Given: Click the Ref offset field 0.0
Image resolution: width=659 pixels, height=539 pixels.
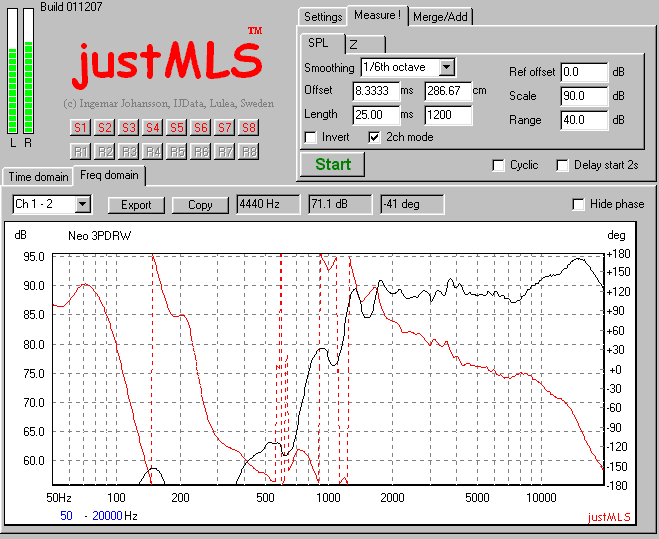Looking at the screenshot, I should click(x=584, y=72).
